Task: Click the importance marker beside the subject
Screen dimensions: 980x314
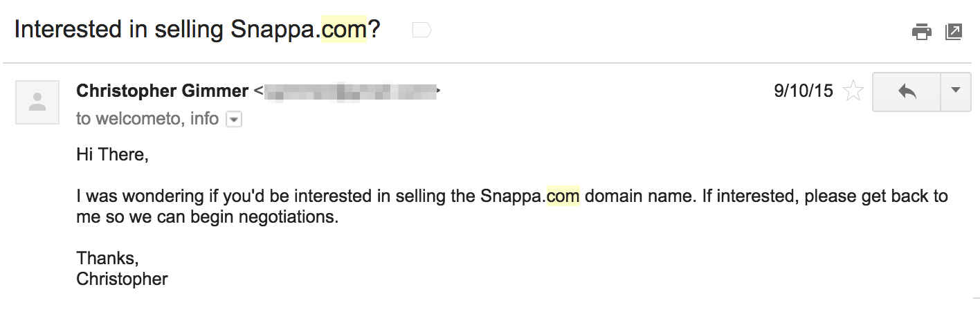Action: (421, 30)
